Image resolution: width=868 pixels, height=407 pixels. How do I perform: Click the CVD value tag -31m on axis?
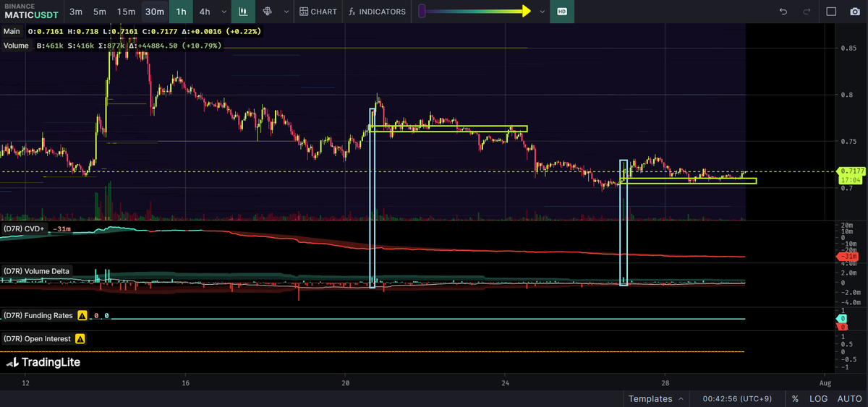point(848,257)
